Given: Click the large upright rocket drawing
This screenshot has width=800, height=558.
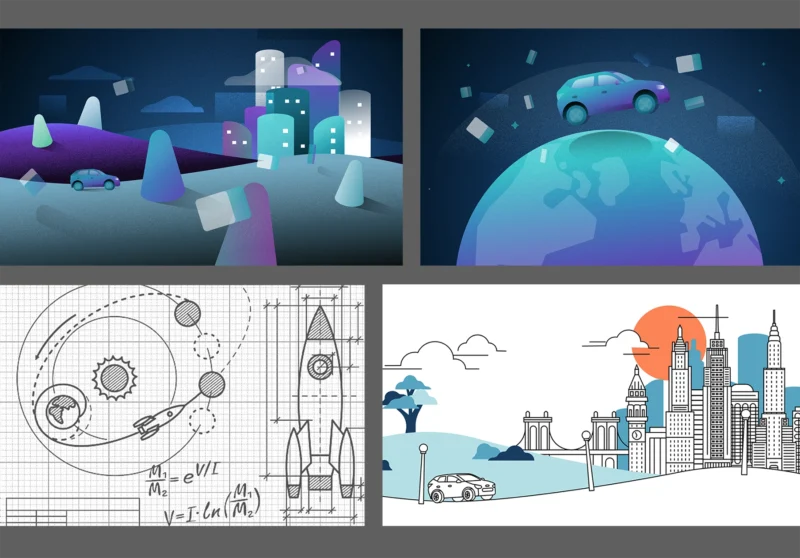Looking at the screenshot, I should [319, 400].
